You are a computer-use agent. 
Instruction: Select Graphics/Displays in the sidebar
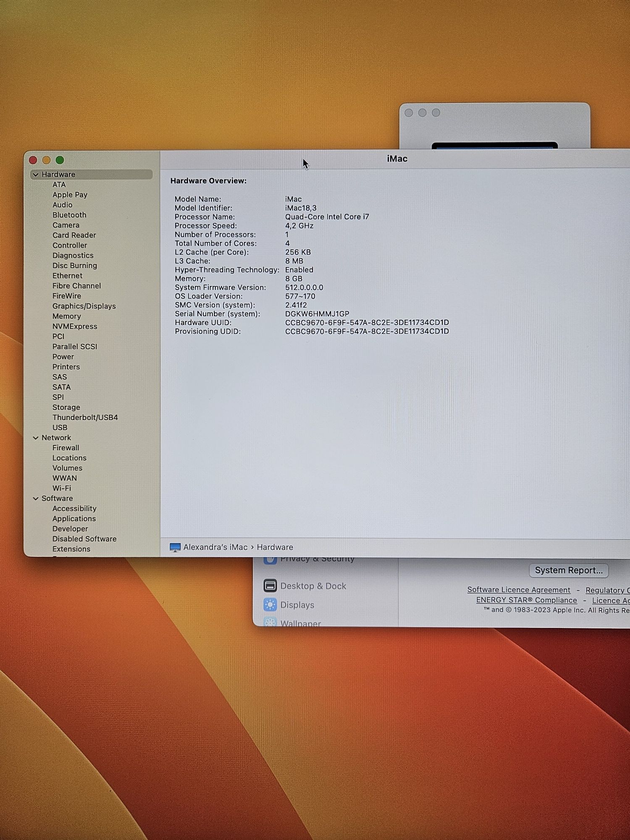84,306
